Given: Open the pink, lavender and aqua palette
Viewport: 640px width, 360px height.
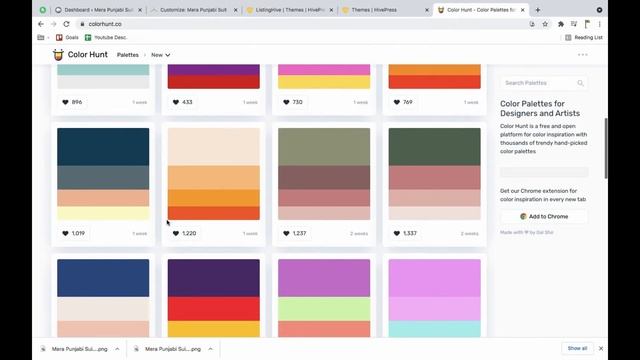Looking at the screenshot, I should coord(435,298).
